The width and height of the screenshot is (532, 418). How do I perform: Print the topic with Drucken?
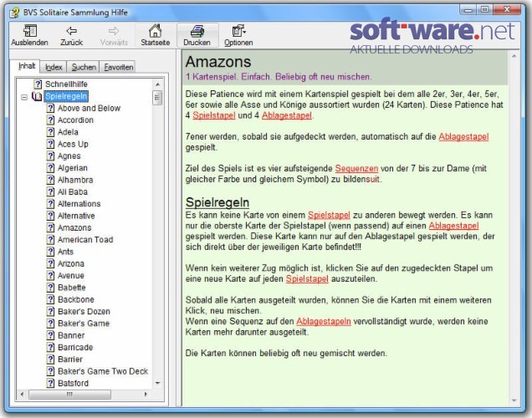point(197,31)
